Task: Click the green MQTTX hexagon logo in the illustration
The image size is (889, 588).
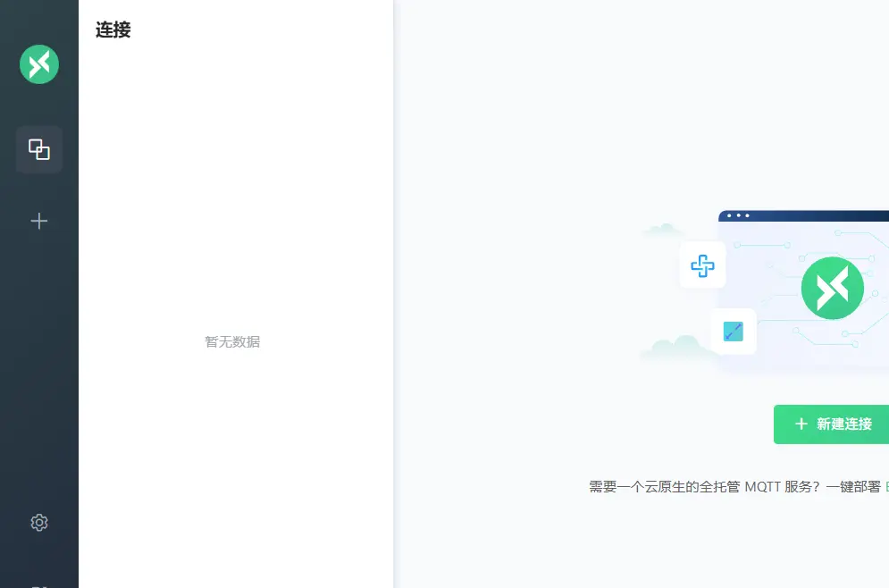Action: click(832, 288)
